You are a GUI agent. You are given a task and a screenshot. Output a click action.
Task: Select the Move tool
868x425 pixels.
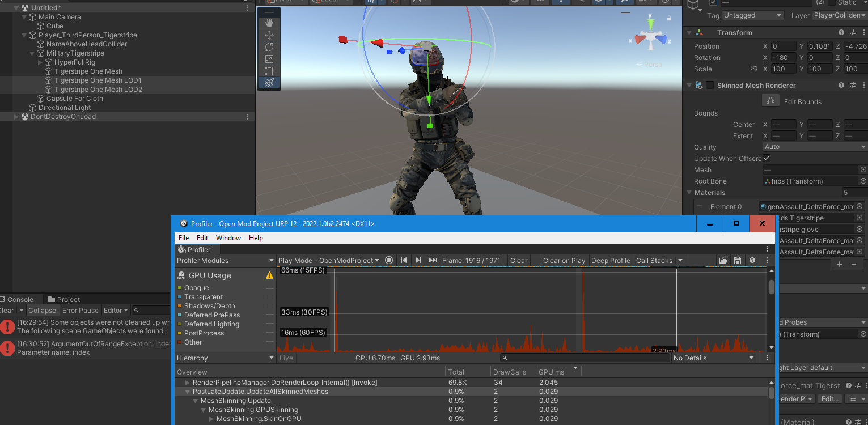point(269,35)
